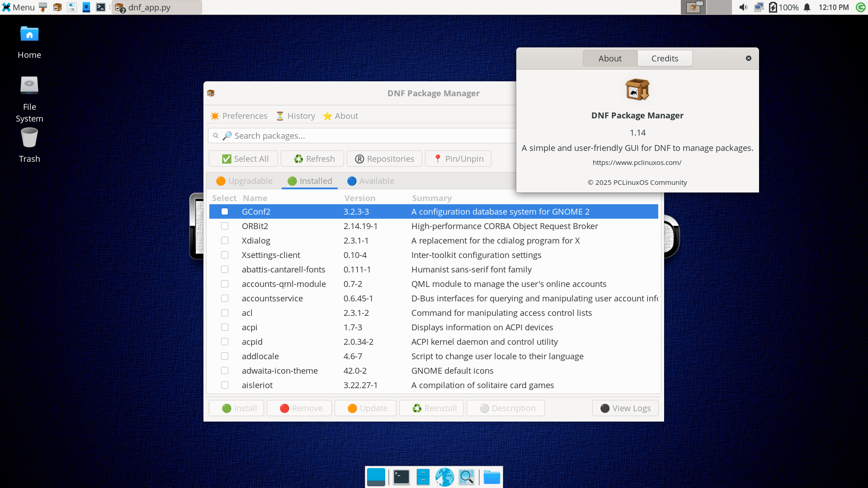This screenshot has width=868, height=488.
Task: Open the Home folder desktop icon
Action: [29, 42]
